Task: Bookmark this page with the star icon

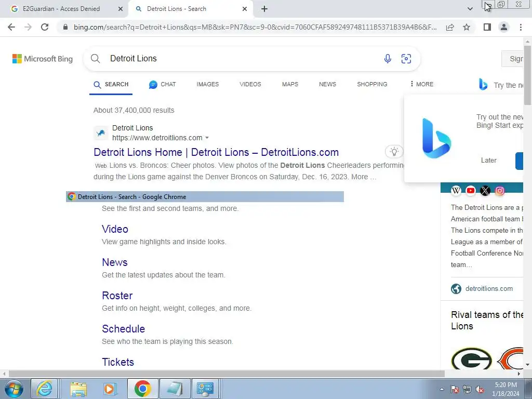Action: [x=467, y=27]
